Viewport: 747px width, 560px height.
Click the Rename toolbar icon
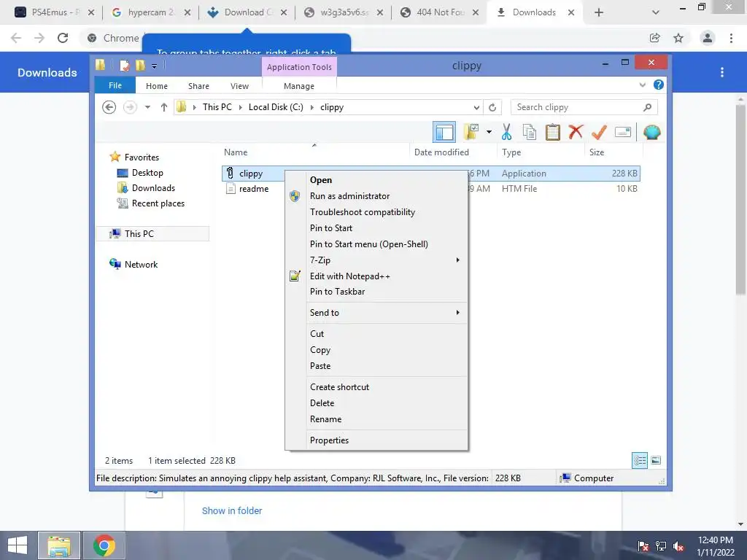pos(623,132)
